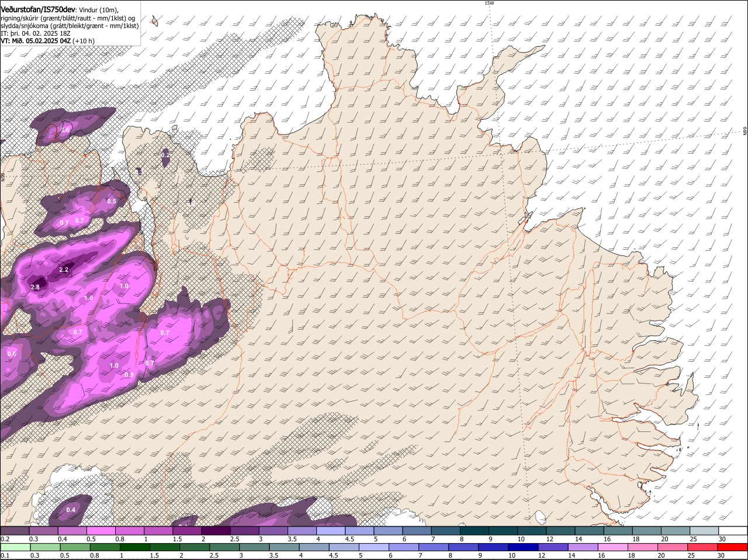The width and height of the screenshot is (748, 560).
Task: Select the pale green lower swatch labelled 0.1
Action: (15, 547)
